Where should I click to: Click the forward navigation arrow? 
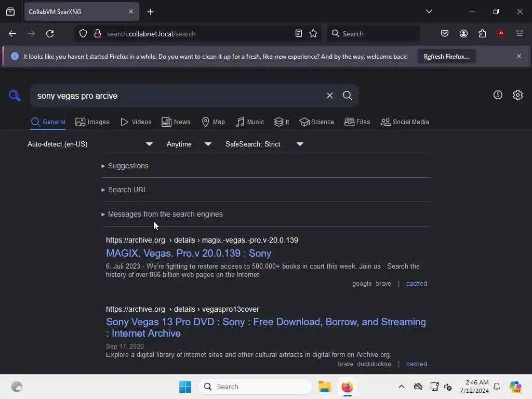tap(31, 34)
